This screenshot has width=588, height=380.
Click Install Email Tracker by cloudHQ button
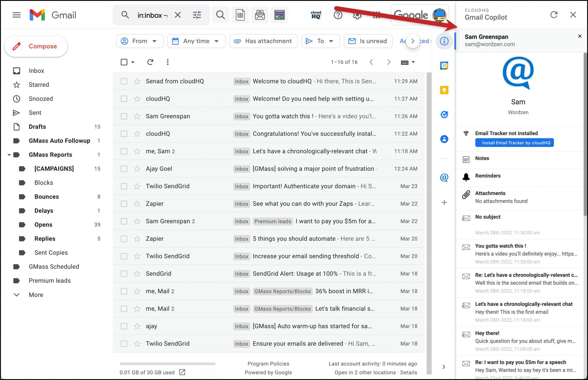[x=514, y=143]
